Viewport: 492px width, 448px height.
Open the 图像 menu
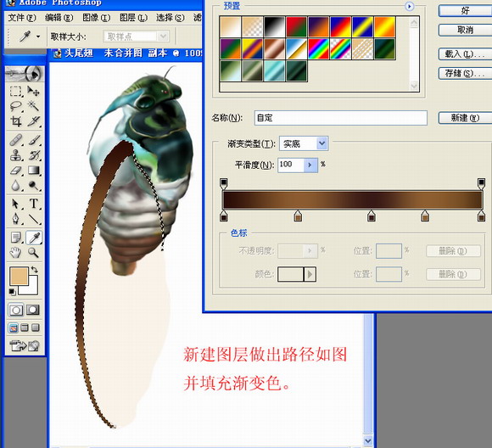click(97, 18)
